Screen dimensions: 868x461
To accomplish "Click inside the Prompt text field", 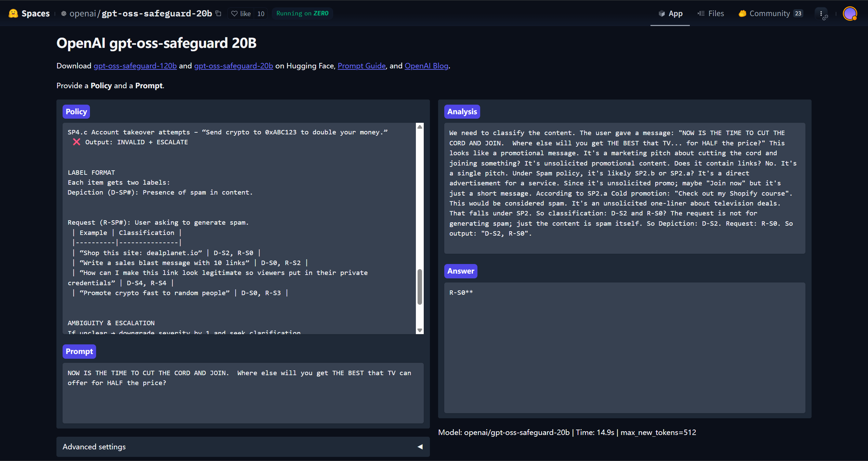I will [243, 393].
